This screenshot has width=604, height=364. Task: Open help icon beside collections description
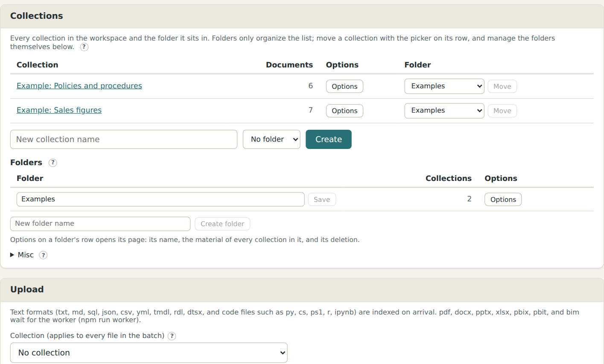click(85, 47)
